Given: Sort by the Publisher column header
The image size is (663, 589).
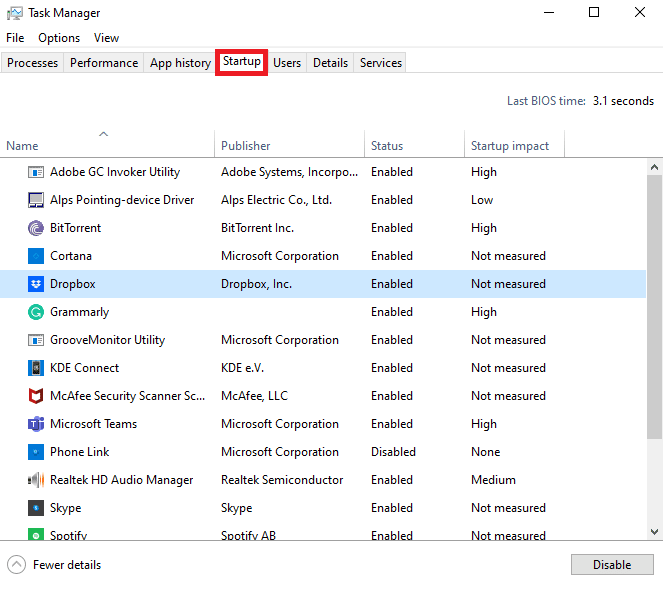Looking at the screenshot, I should 289,144.
